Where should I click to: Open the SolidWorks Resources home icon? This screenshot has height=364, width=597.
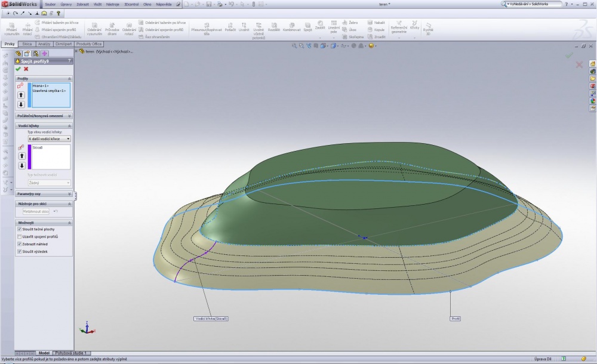pyautogui.click(x=592, y=64)
